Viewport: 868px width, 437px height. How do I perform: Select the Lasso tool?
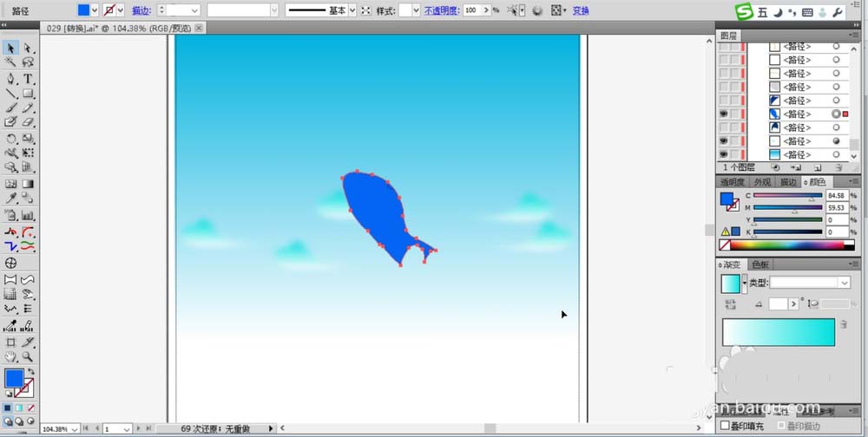[28, 62]
